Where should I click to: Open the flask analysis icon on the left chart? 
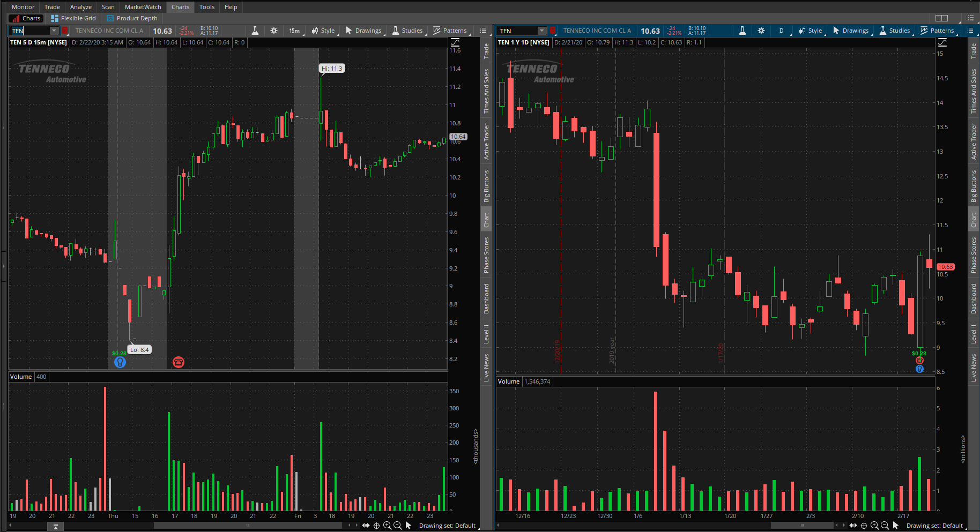[x=255, y=31]
